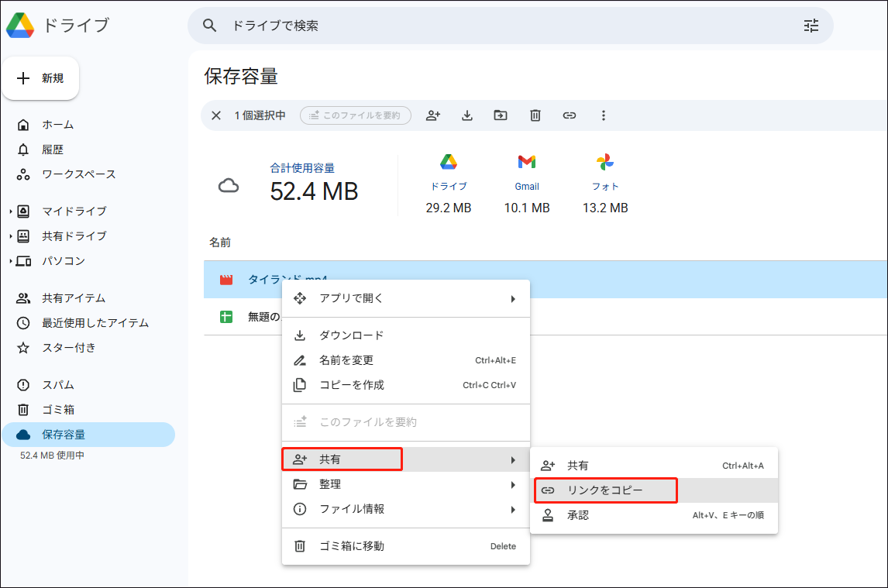Open the search options filter icon
The width and height of the screenshot is (888, 588).
pos(811,26)
